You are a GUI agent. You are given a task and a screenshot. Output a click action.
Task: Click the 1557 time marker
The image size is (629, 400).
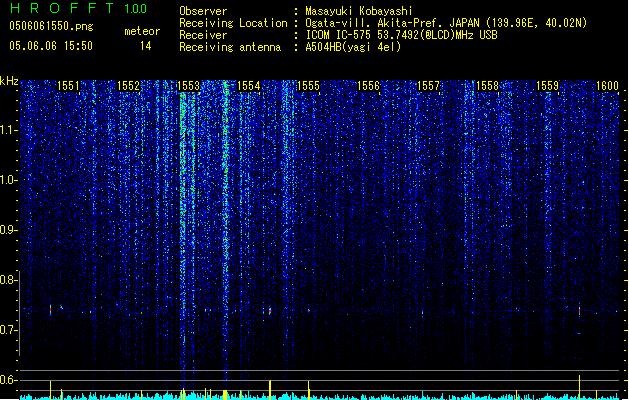pyautogui.click(x=428, y=86)
